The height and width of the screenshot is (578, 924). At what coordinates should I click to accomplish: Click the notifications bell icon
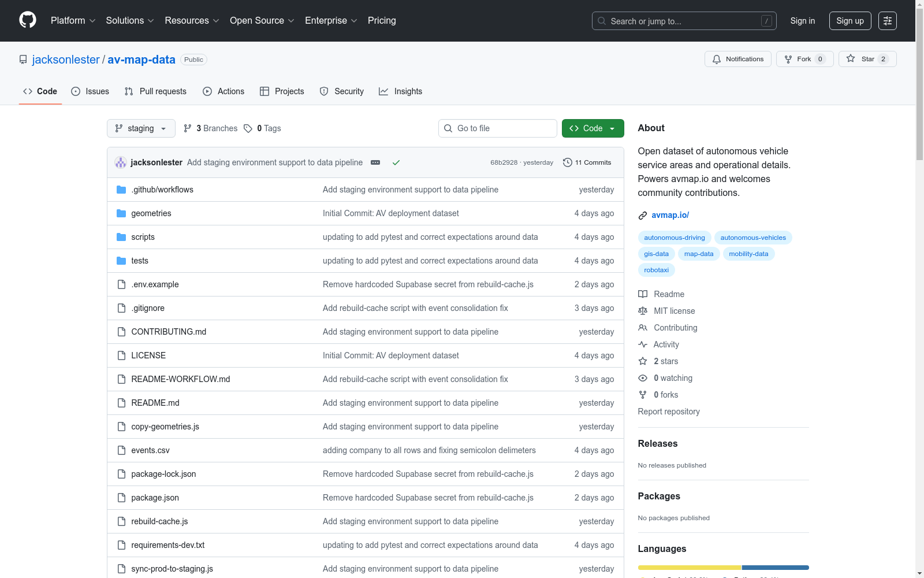(717, 59)
